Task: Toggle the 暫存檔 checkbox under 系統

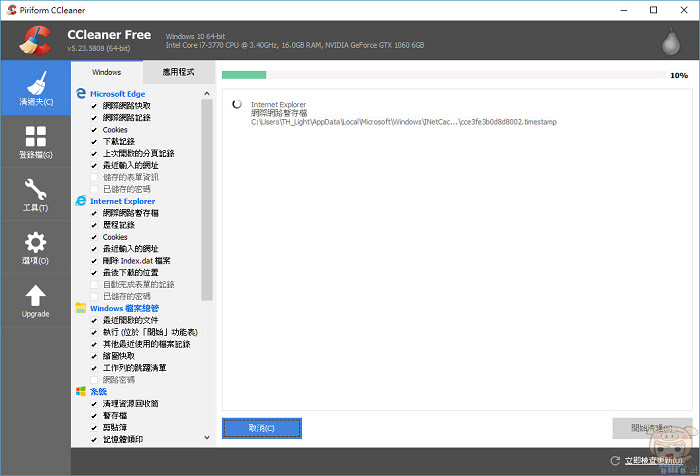Action: coord(94,416)
